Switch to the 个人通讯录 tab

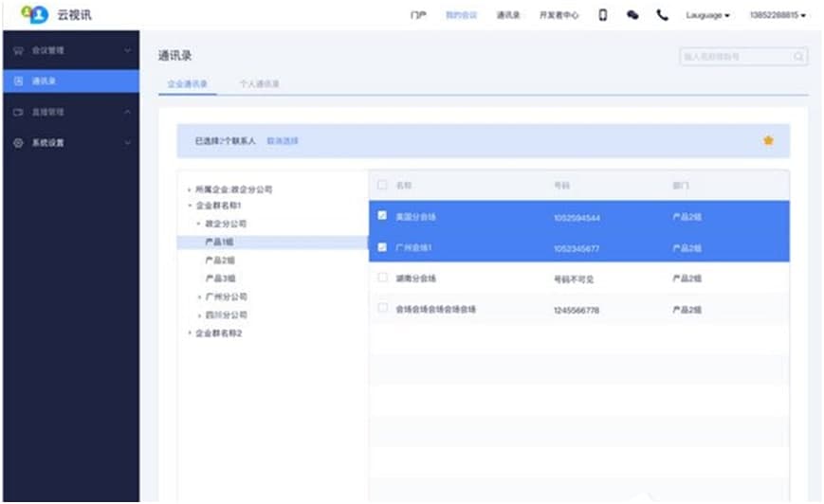coord(260,84)
